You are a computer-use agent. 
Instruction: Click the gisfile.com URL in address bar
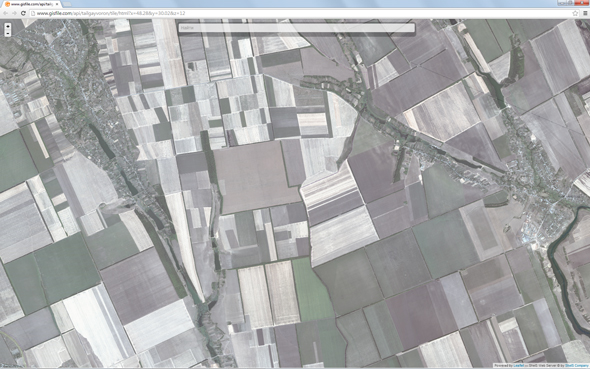[111, 13]
